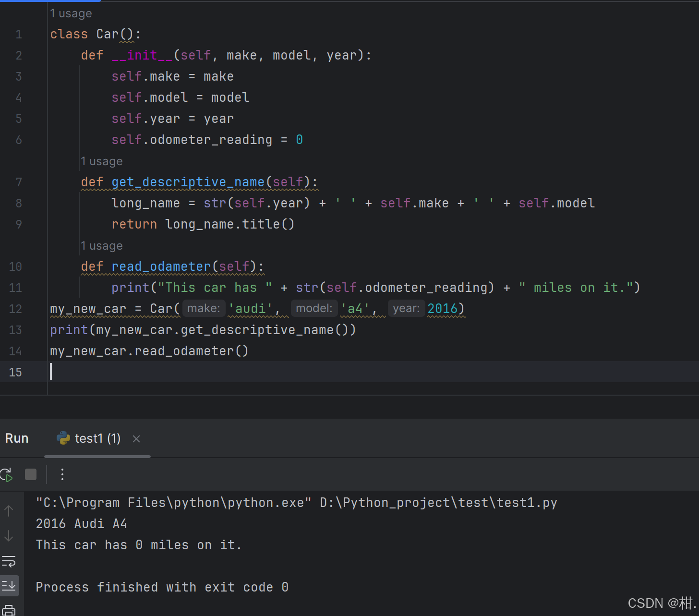Jump to next console output section
699x616 pixels.
tap(9, 536)
